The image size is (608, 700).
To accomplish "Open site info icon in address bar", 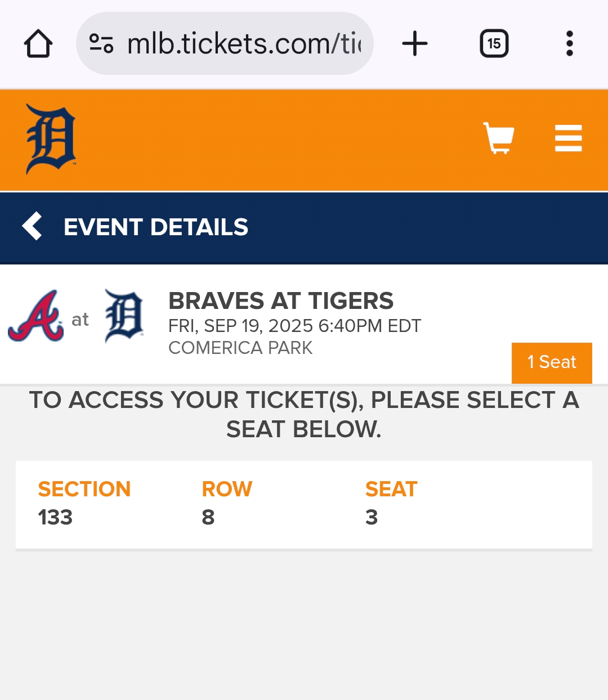I will click(x=101, y=44).
